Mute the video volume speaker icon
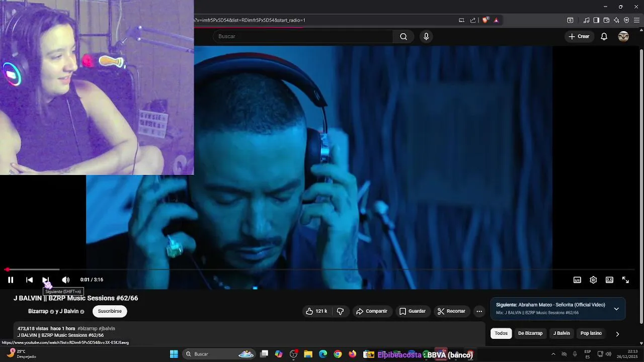Image resolution: width=644 pixels, height=362 pixels. click(x=65, y=280)
